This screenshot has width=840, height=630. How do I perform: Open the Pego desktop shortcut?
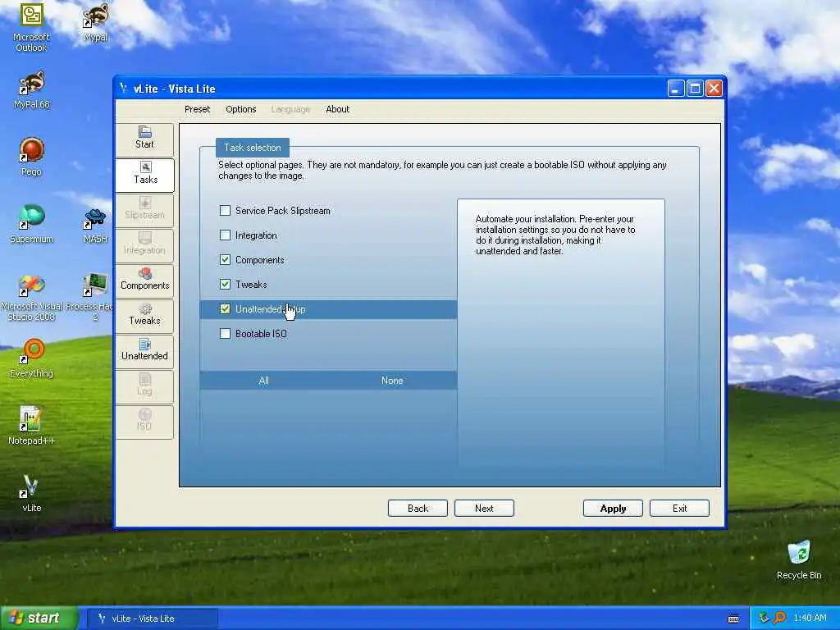[x=32, y=157]
